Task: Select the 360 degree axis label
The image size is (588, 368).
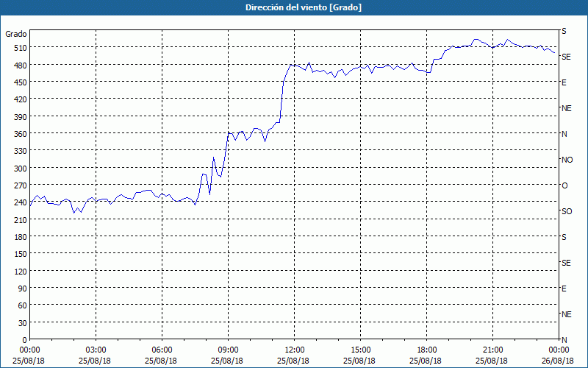Action: [x=21, y=134]
